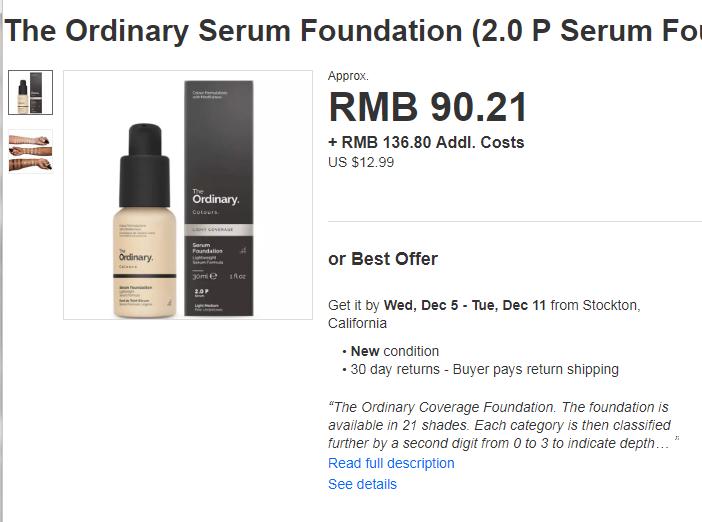Click the product title heading

click(x=353, y=31)
